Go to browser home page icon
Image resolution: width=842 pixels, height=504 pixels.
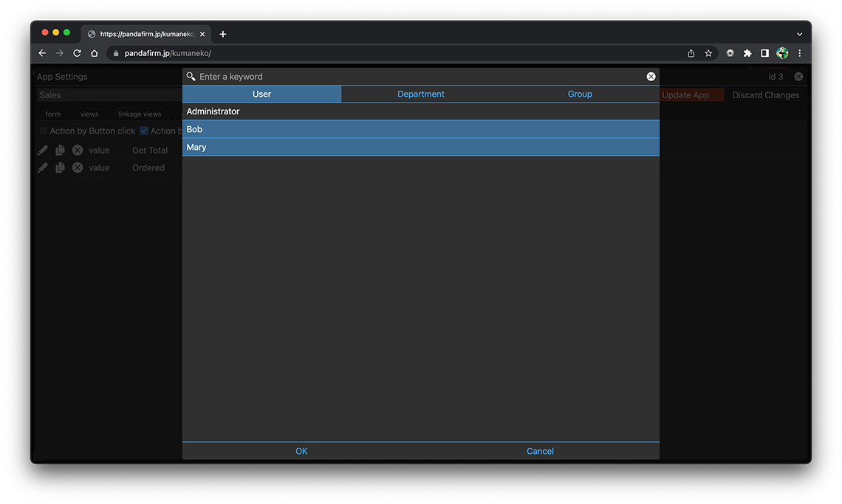tap(95, 53)
